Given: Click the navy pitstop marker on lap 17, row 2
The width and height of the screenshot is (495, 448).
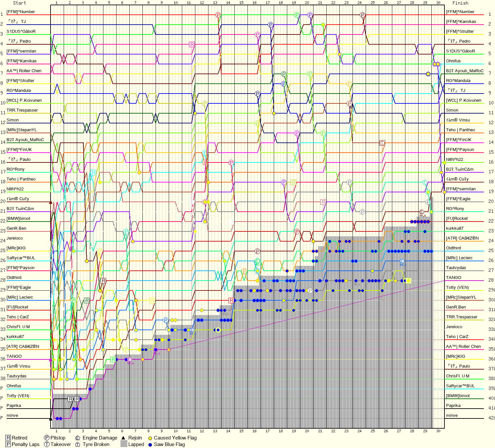Looking at the screenshot, I should click(270, 25).
